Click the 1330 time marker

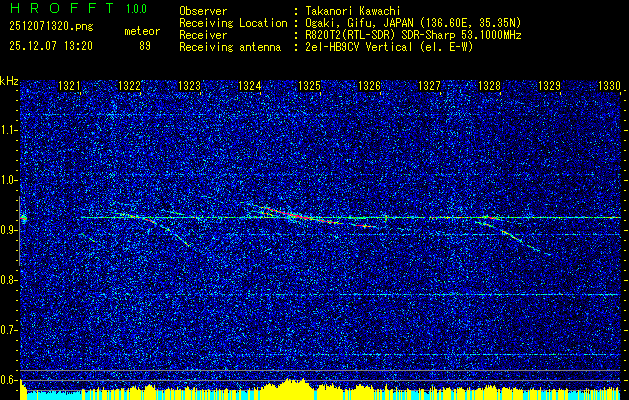609,85
